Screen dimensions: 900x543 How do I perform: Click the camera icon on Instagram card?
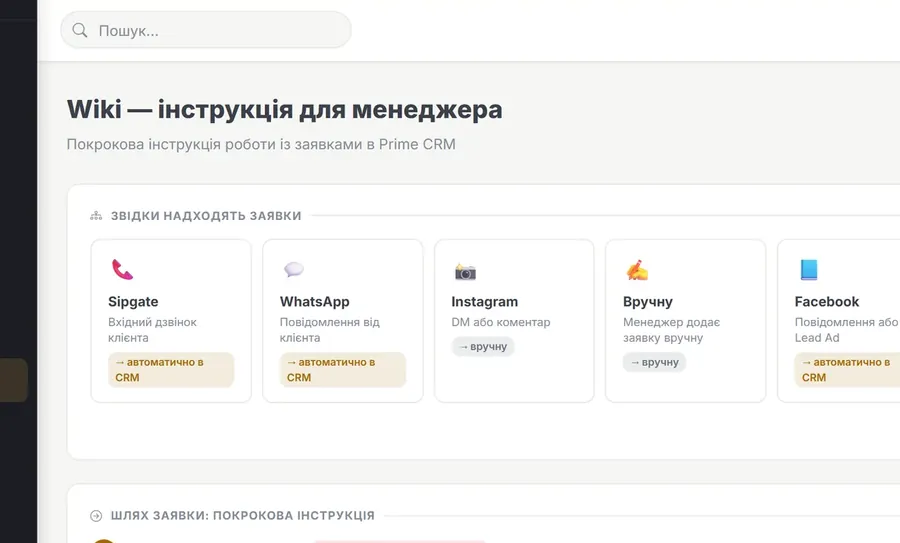click(465, 272)
